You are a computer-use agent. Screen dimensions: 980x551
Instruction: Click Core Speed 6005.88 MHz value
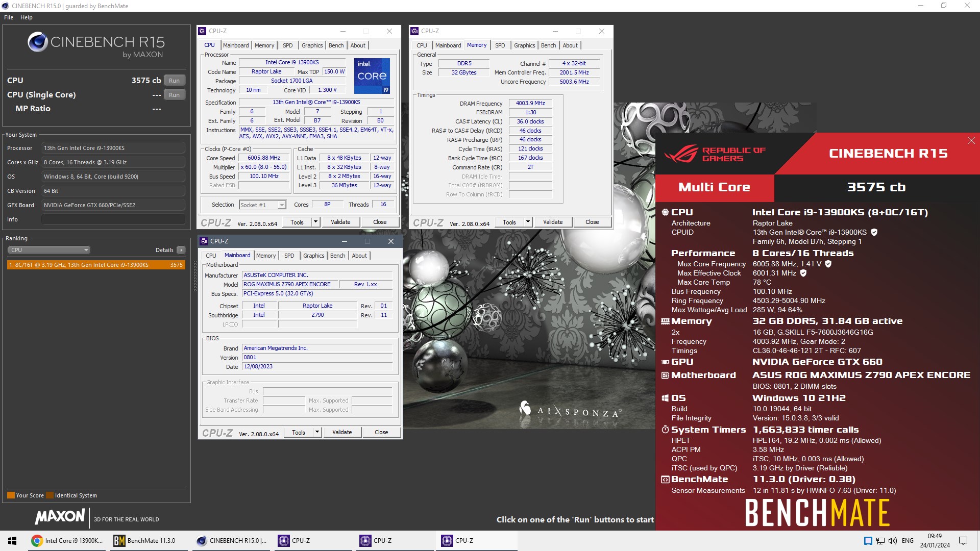(x=264, y=158)
